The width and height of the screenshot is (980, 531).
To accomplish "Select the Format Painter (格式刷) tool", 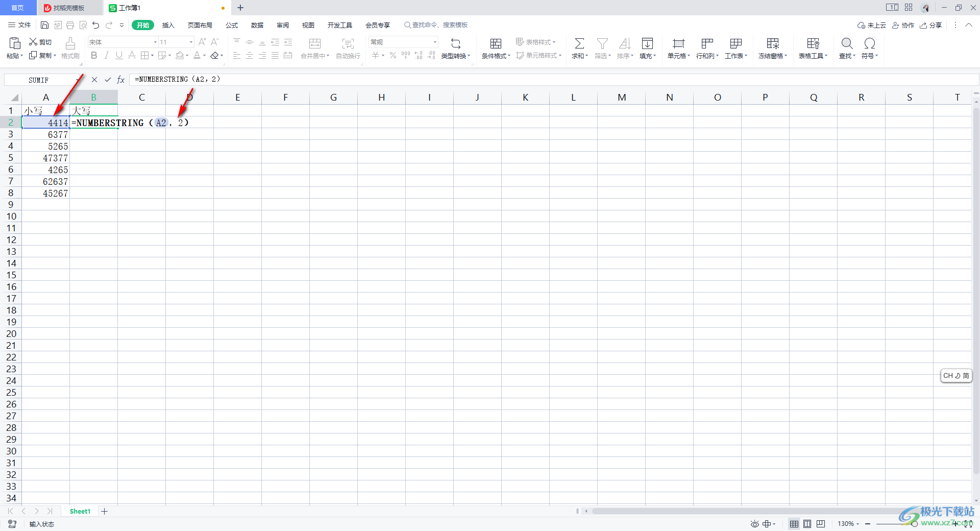I will tap(70, 49).
